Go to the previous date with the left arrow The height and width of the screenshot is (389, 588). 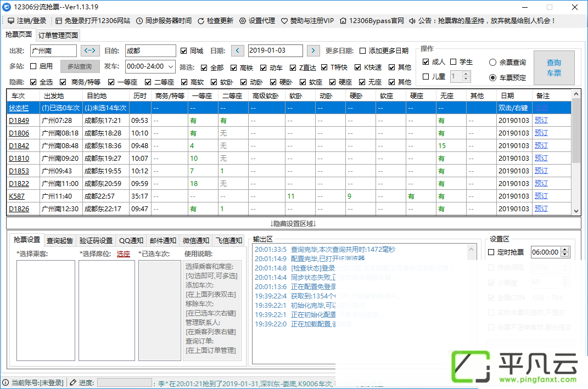click(x=237, y=50)
